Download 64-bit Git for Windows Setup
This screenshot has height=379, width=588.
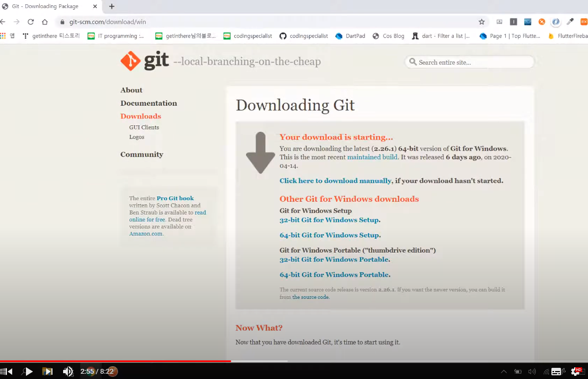pyautogui.click(x=329, y=235)
